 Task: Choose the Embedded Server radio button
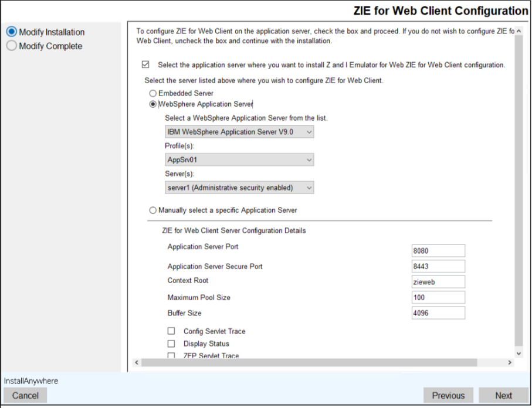coord(153,93)
